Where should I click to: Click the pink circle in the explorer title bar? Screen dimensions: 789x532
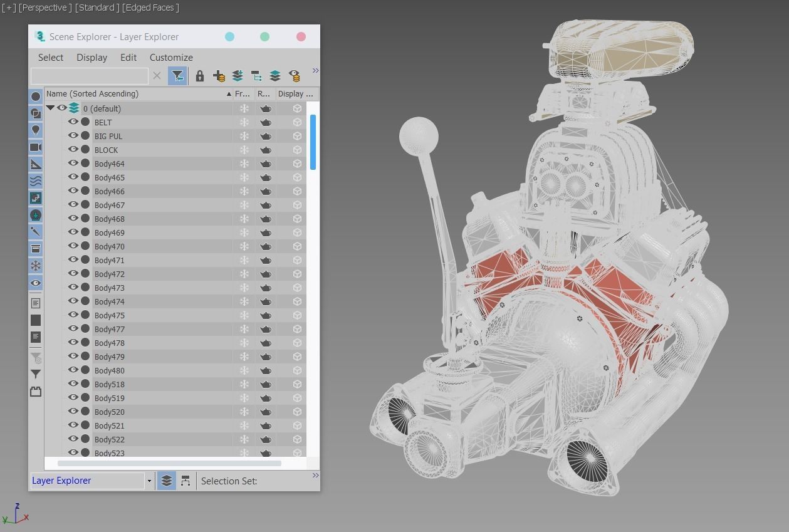[x=301, y=36]
